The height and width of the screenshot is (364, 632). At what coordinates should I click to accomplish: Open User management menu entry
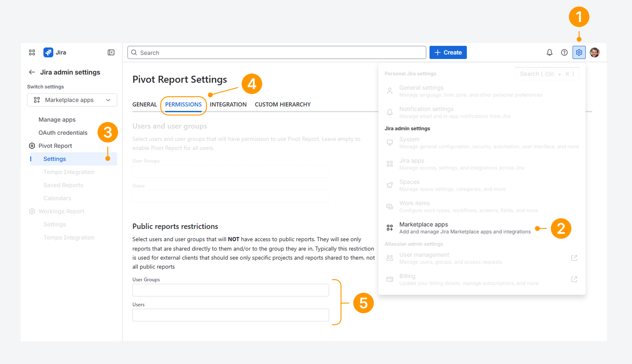pyautogui.click(x=482, y=258)
